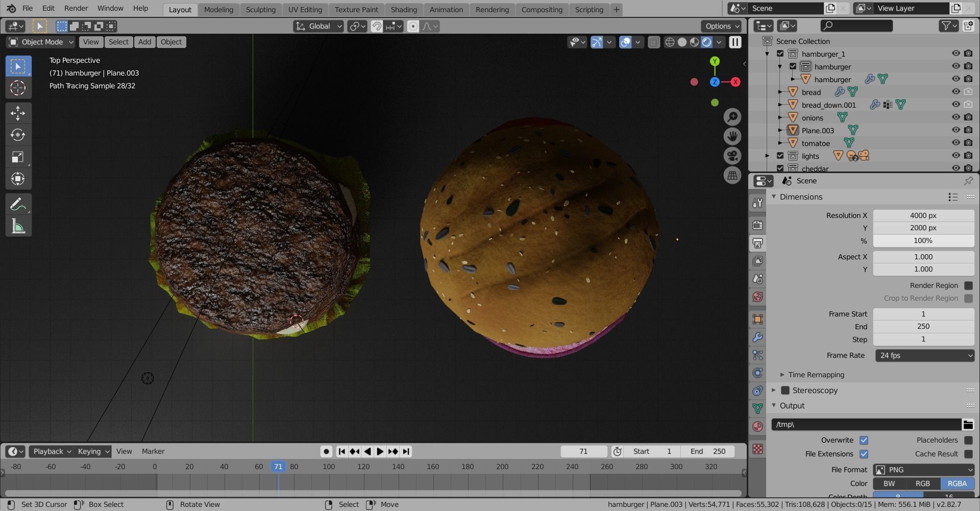Open the Global transform orientation dropdown
This screenshot has height=511, width=980.
point(318,26)
